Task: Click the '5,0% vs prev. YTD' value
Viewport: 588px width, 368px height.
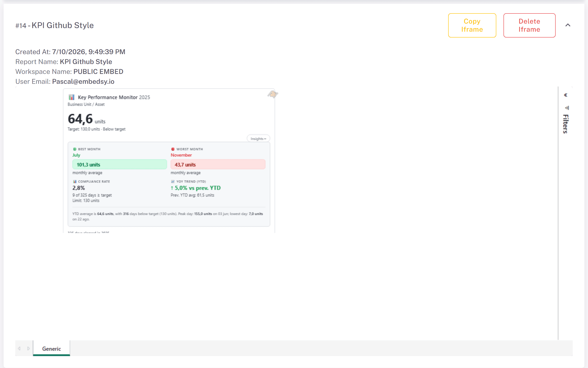Action: 196,188
